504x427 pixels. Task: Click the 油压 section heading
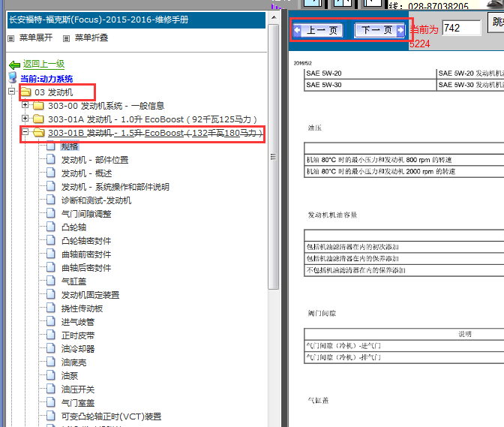click(315, 128)
